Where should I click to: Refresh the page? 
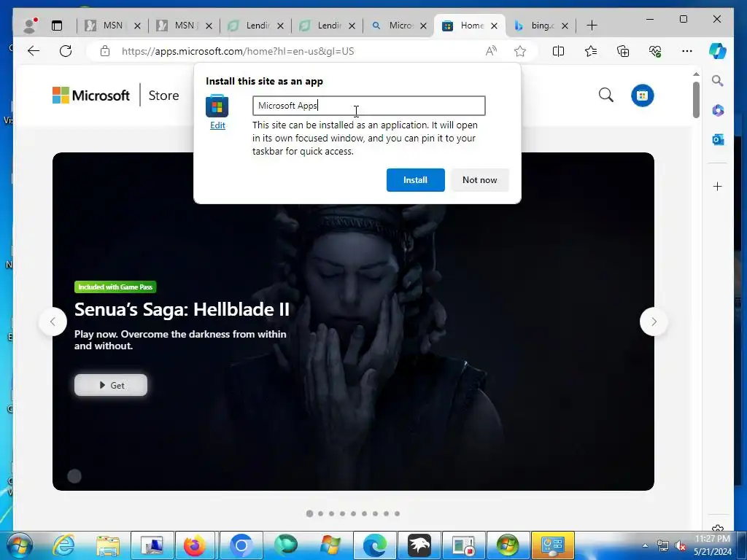point(66,51)
